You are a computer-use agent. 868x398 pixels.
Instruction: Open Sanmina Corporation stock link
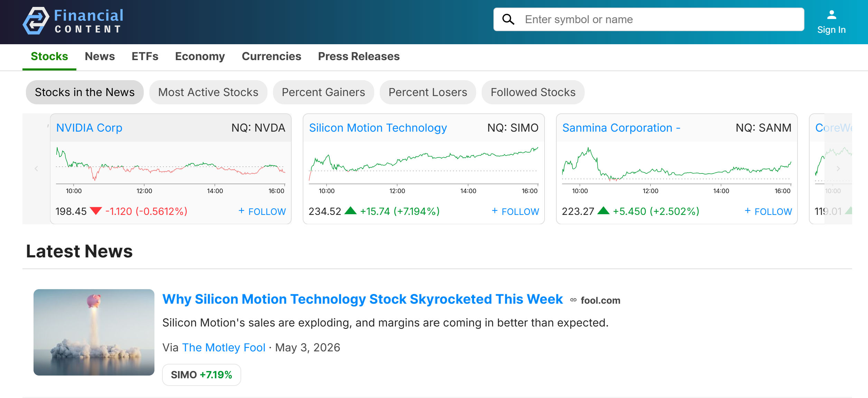click(621, 128)
